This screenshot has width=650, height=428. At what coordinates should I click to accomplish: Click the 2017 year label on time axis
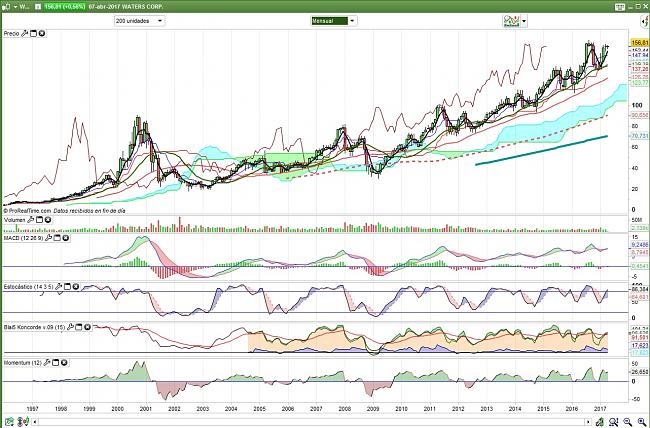[600, 409]
